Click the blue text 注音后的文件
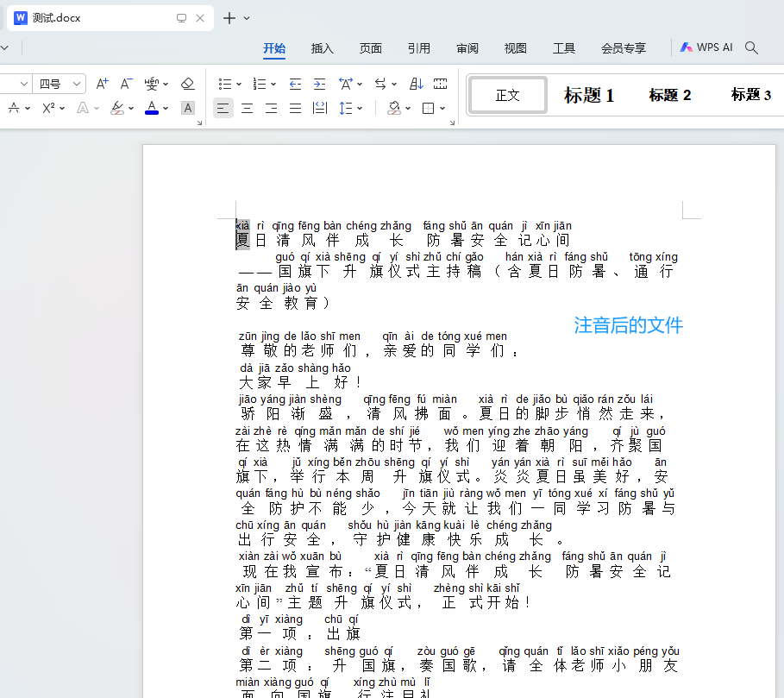Viewport: 784px width, 698px height. [x=628, y=325]
